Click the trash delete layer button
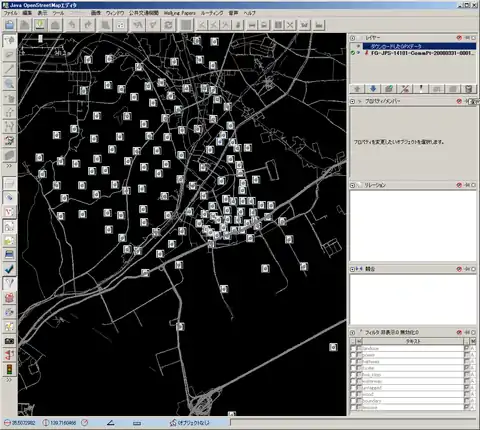This screenshot has width=480, height=430. pyautogui.click(x=469, y=89)
